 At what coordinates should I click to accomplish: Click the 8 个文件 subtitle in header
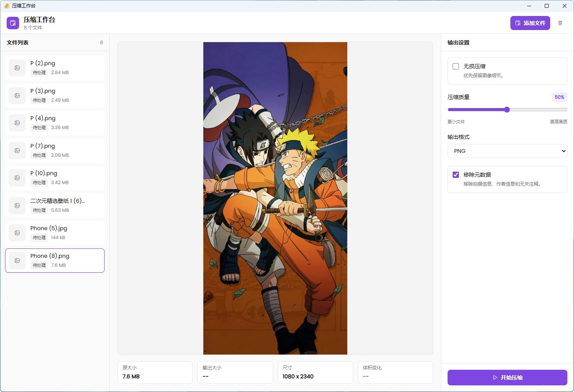pos(33,28)
